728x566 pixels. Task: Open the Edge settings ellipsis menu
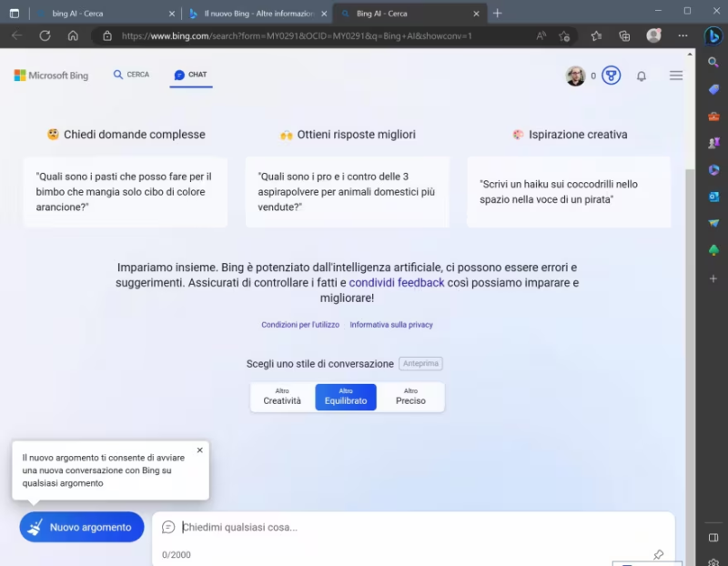(682, 36)
